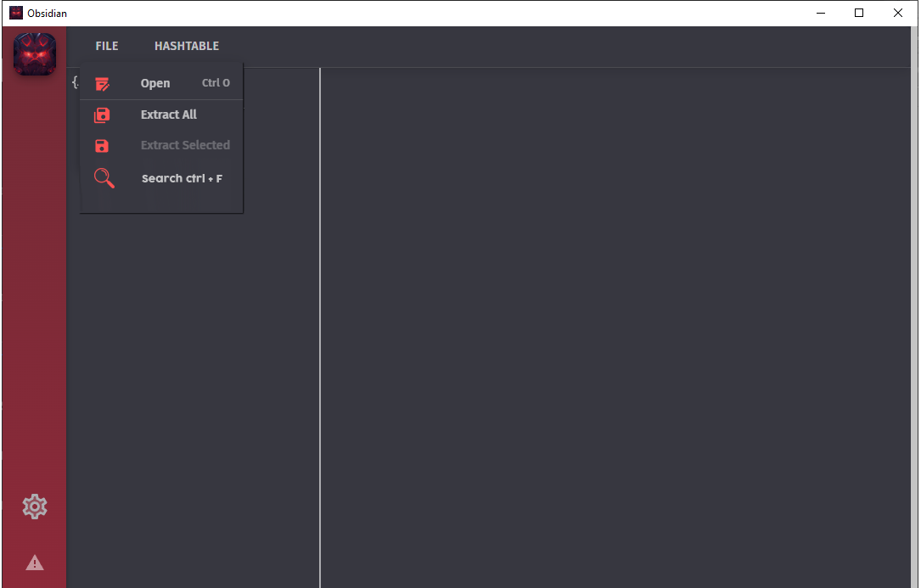The height and width of the screenshot is (588, 921).
Task: Click the Obsidian logo at the top left
Action: tap(34, 53)
